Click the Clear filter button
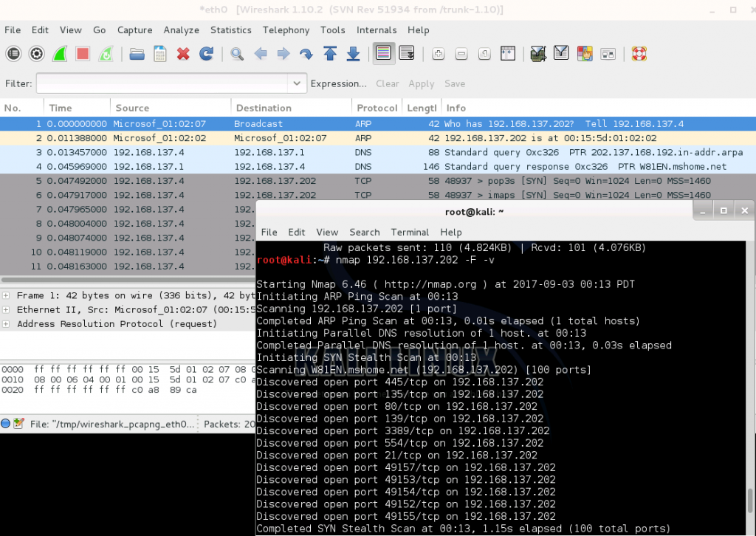756x536 pixels. [387, 83]
